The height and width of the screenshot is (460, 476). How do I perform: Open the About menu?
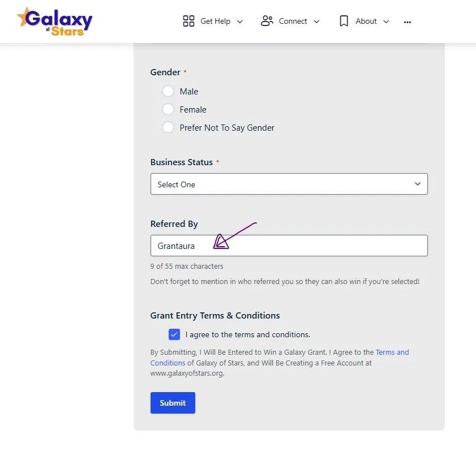[366, 21]
